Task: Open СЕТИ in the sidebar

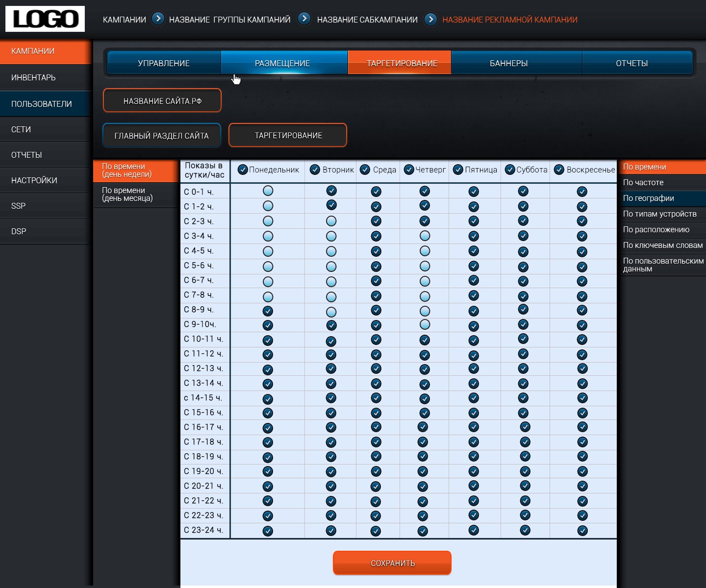Action: tap(46, 129)
